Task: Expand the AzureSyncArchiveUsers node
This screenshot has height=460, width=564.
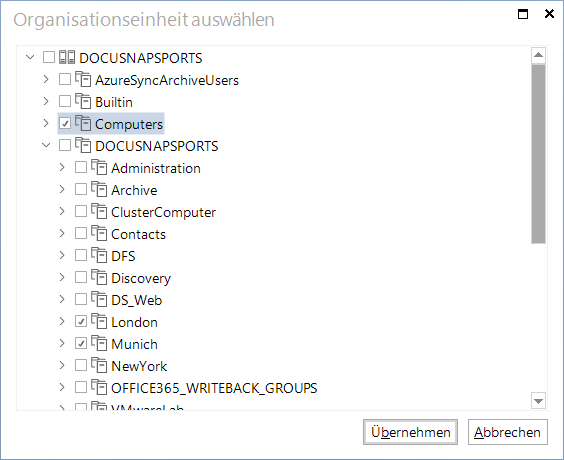Action: pos(46,79)
